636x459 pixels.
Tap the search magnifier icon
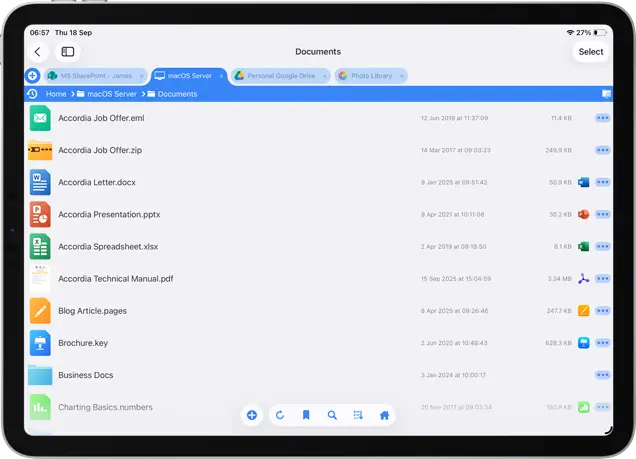click(x=332, y=415)
